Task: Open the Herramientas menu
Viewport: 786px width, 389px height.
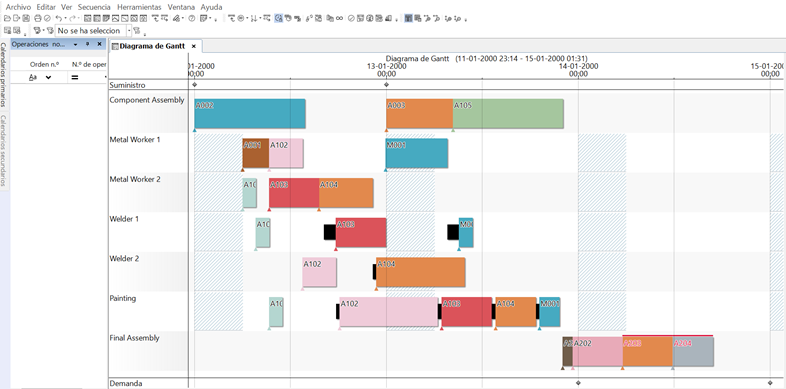Action: point(139,7)
